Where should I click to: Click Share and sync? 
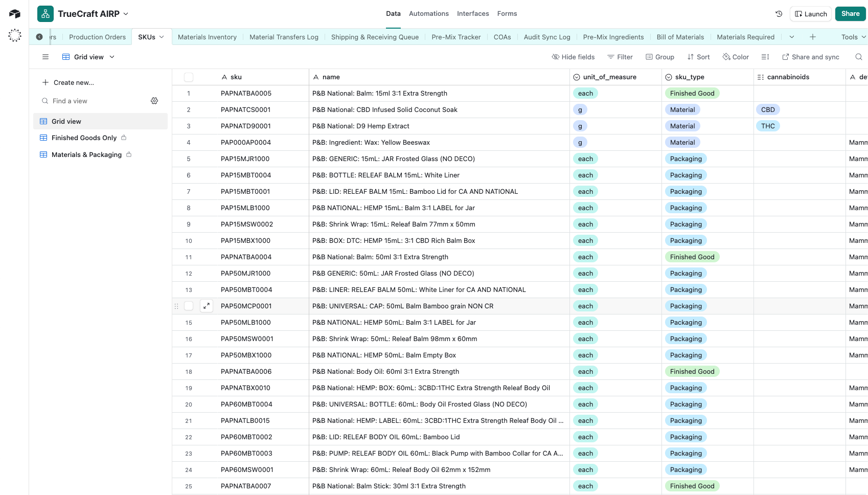tap(811, 57)
